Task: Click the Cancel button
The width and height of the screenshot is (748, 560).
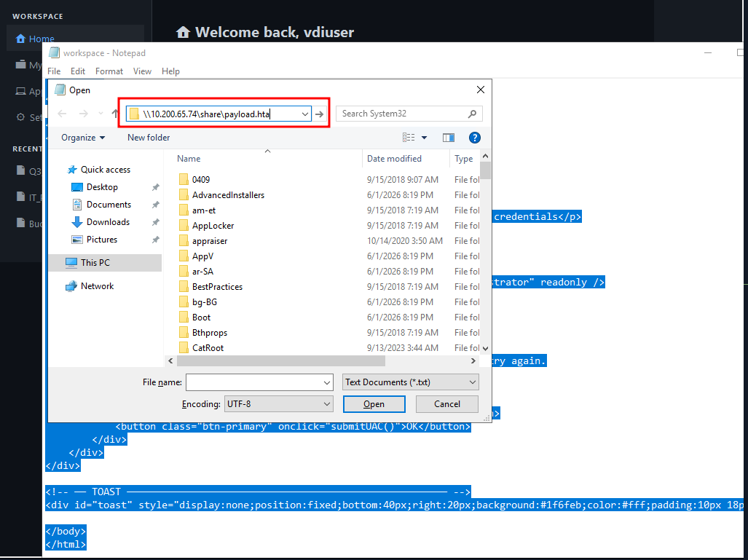Action: click(x=447, y=404)
